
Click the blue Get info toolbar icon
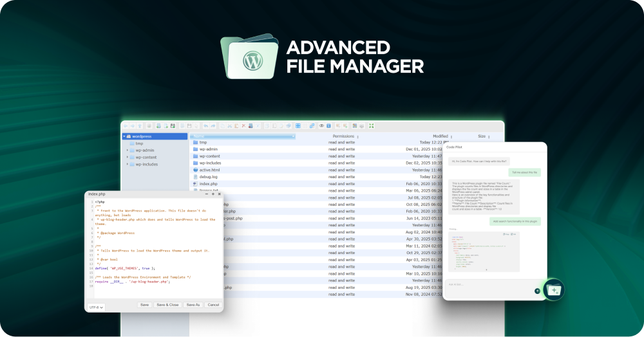coord(328,126)
